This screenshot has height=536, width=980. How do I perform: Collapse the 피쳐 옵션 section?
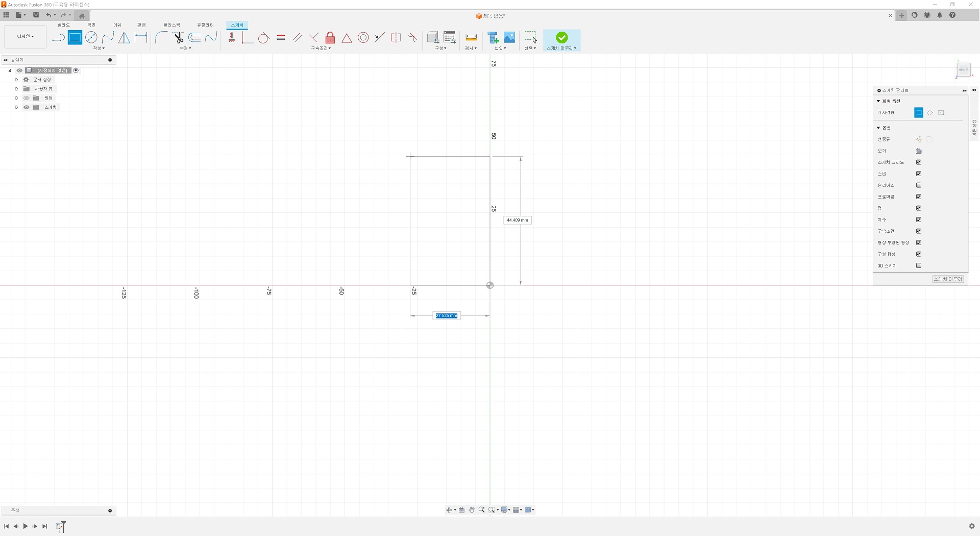coord(878,101)
